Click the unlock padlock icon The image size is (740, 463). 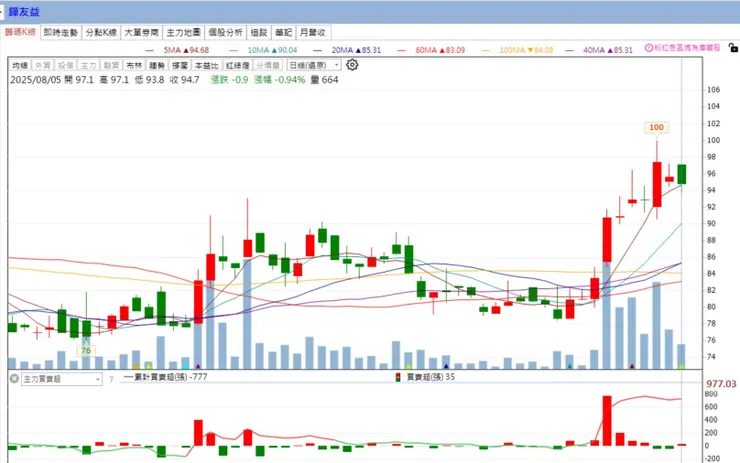[x=733, y=48]
